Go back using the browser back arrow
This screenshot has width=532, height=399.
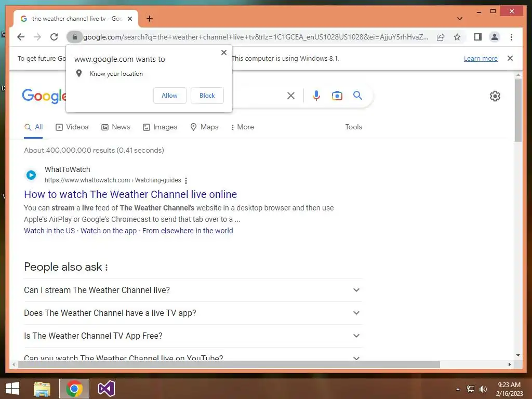coord(21,37)
